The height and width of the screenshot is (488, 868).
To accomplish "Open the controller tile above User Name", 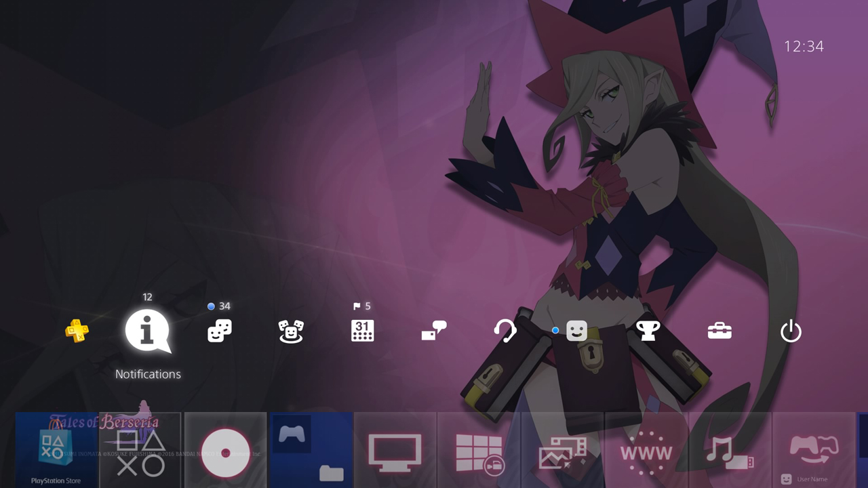I will [814, 450].
